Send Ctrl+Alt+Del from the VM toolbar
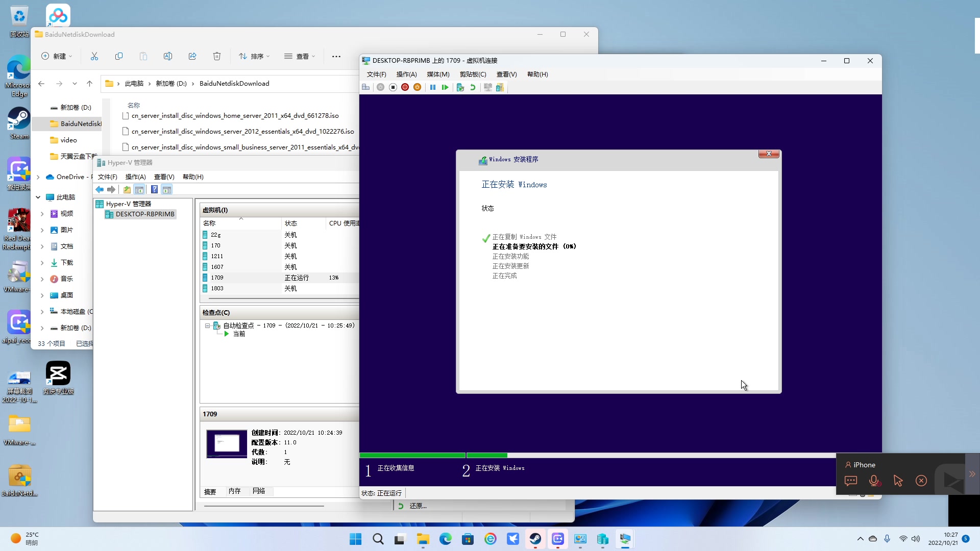The height and width of the screenshot is (551, 980). (x=365, y=87)
